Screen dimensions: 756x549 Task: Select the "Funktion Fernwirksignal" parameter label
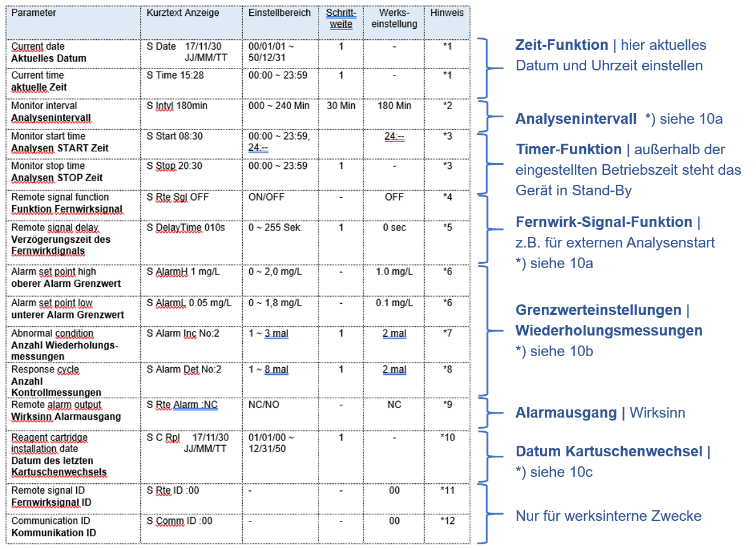67,209
